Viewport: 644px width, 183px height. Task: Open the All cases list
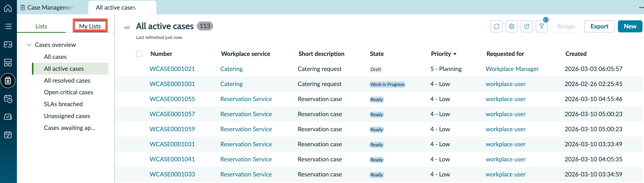(55, 57)
